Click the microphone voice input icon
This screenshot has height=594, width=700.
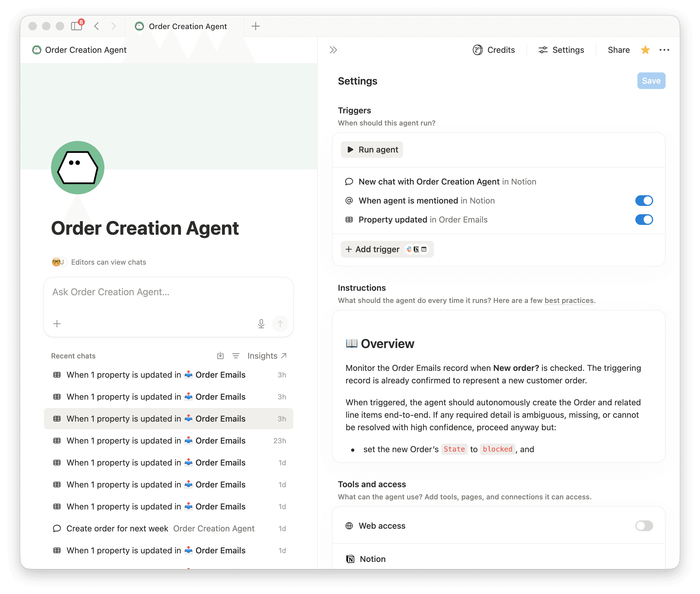(261, 324)
